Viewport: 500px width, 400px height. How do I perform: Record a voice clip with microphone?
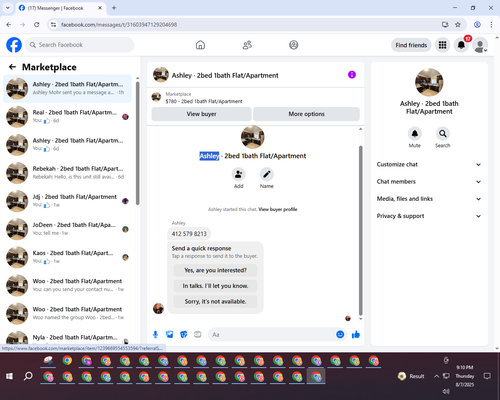coord(155,334)
